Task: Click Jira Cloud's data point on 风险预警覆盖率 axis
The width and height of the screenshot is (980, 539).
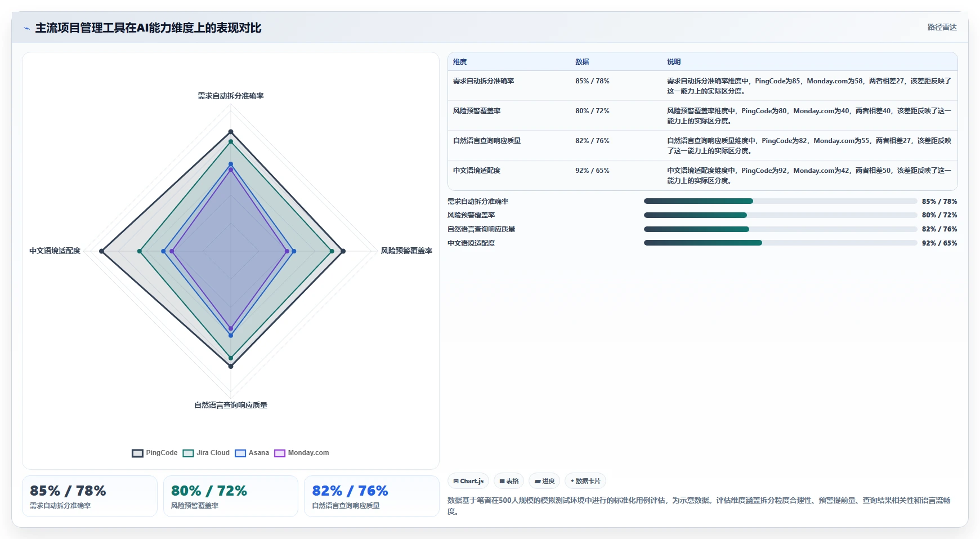Action: click(x=332, y=251)
